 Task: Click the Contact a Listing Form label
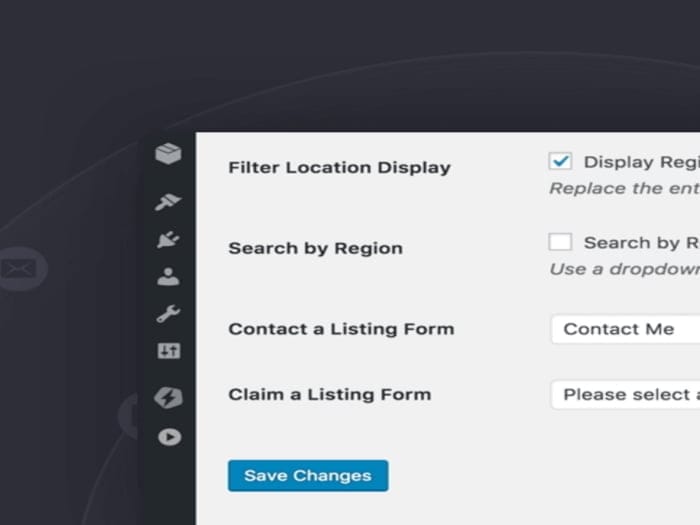click(341, 329)
